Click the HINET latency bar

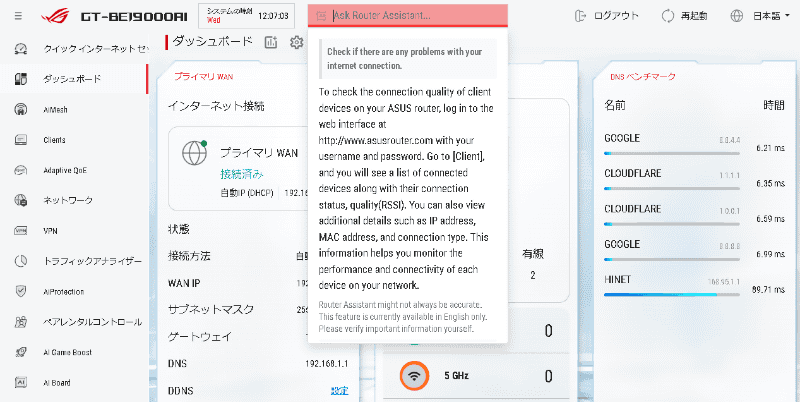tap(671, 294)
